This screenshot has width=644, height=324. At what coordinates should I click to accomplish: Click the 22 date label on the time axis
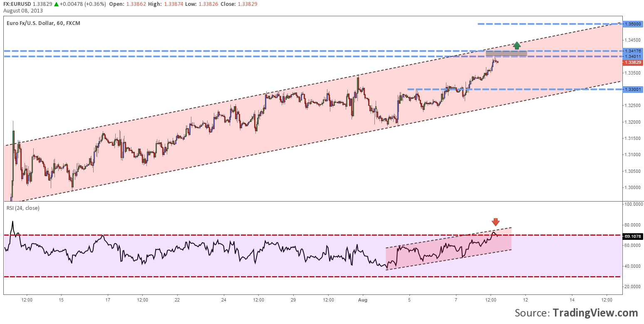177,299
